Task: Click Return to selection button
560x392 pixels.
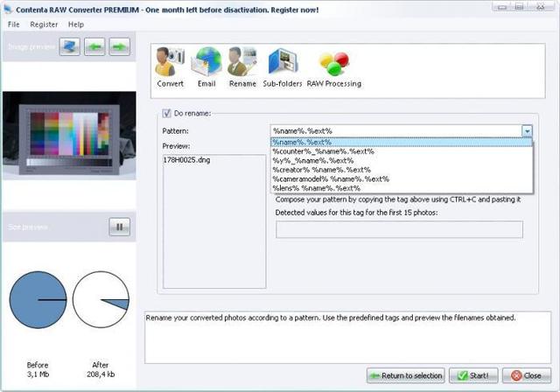Action: click(406, 375)
